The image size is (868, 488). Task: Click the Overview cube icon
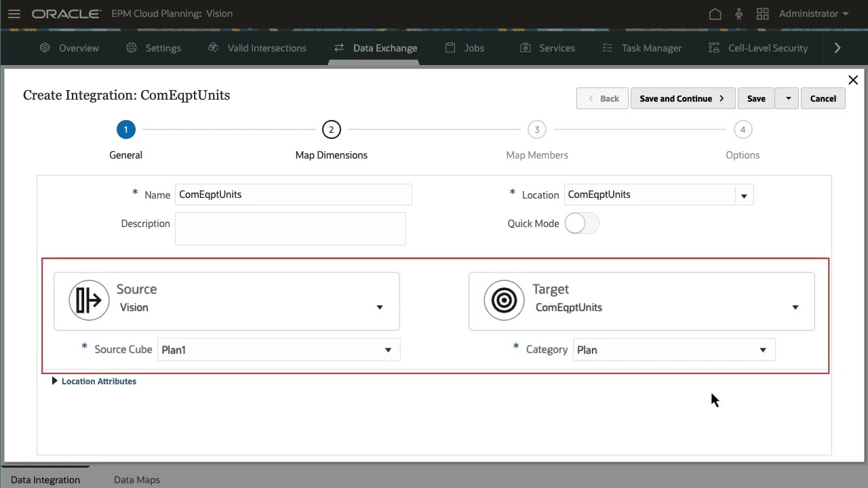coord(45,47)
